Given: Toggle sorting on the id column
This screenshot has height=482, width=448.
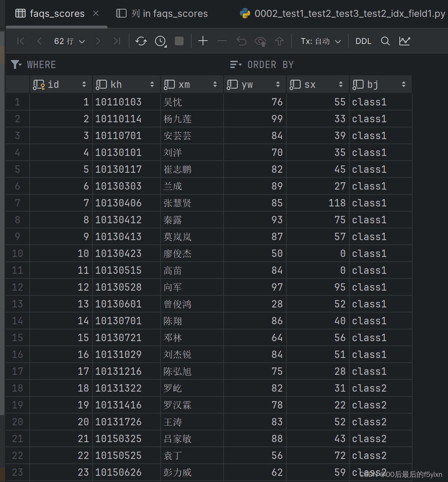Looking at the screenshot, I should click(x=84, y=84).
